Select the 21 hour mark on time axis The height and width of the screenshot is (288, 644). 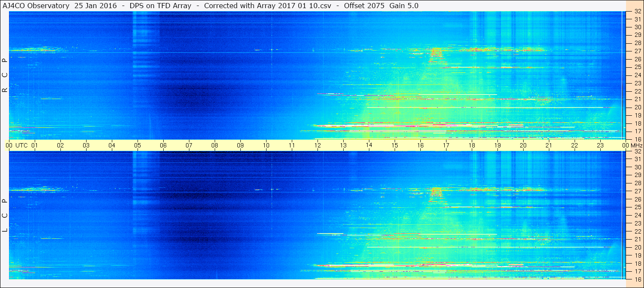(x=549, y=145)
